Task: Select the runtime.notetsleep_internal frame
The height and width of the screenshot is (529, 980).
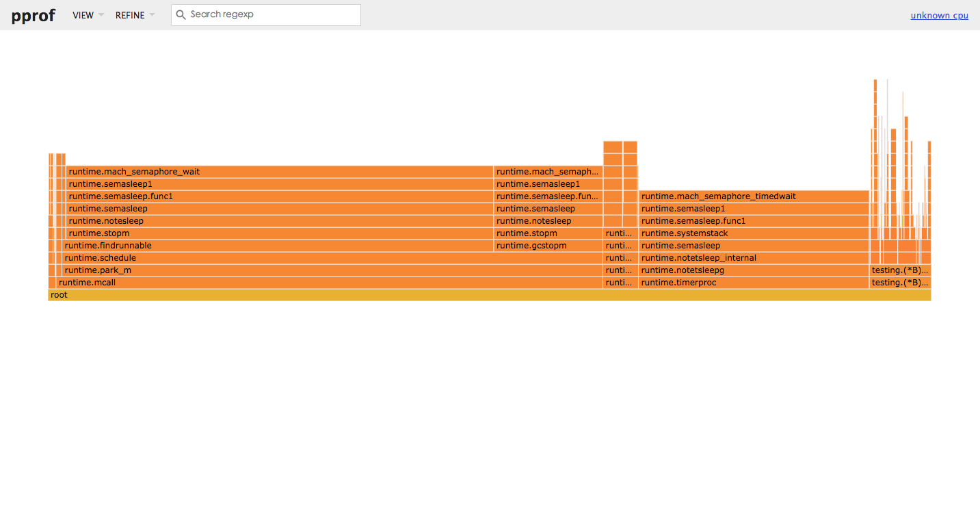Action: pyautogui.click(x=754, y=258)
